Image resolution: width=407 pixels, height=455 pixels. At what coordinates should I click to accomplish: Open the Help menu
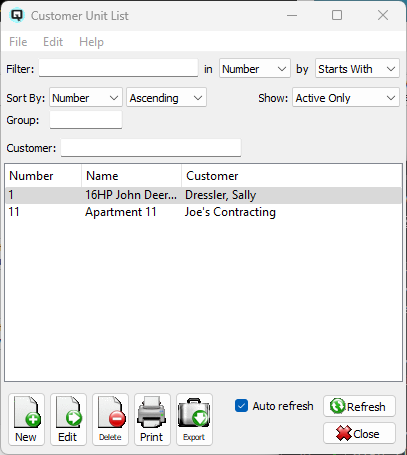click(x=91, y=42)
